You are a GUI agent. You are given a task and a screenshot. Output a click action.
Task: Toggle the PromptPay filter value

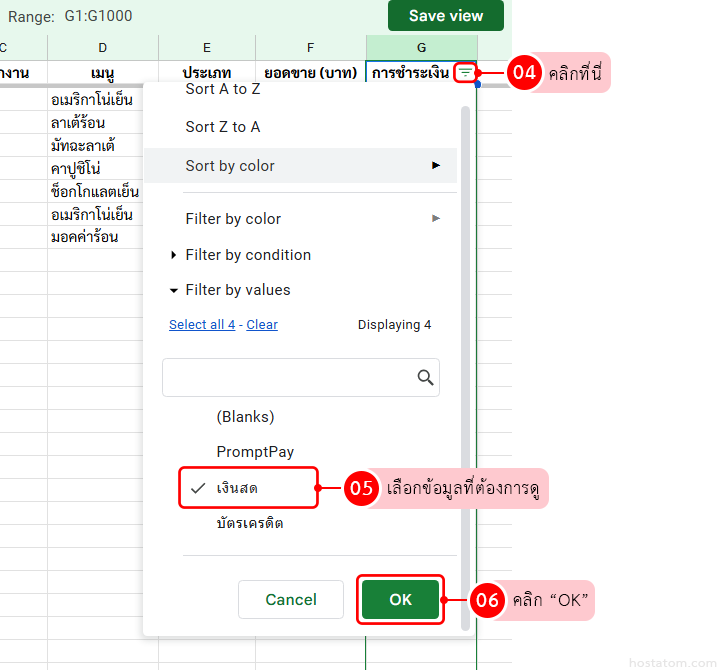[255, 452]
